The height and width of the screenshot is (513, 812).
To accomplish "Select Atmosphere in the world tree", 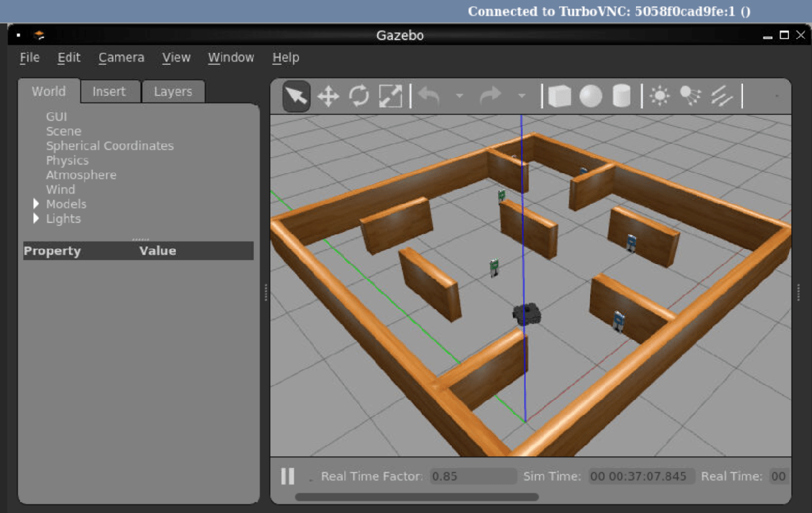I will 81,175.
